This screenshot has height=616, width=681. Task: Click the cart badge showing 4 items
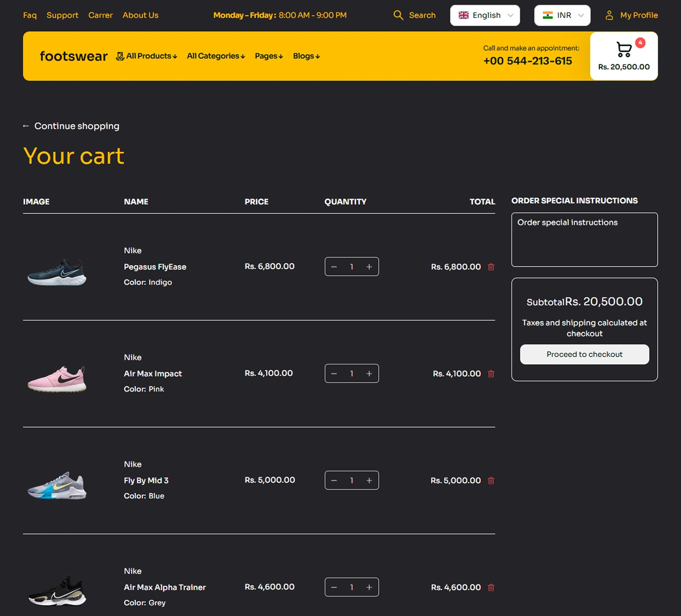pyautogui.click(x=640, y=43)
